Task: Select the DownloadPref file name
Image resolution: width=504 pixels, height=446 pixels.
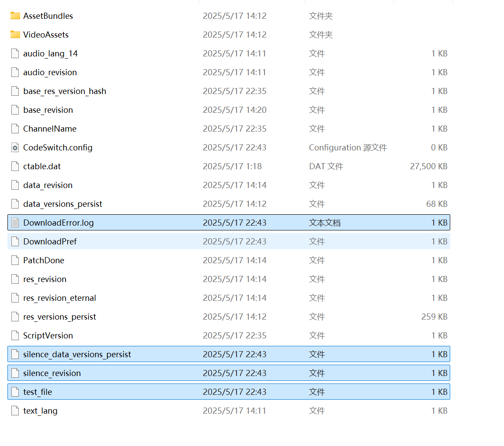Action: pyautogui.click(x=50, y=241)
